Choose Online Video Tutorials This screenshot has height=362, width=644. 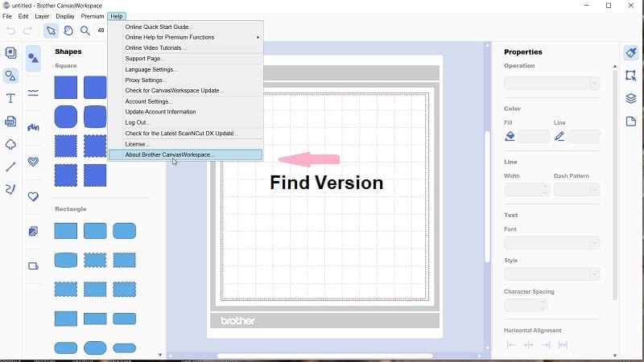tap(186, 47)
